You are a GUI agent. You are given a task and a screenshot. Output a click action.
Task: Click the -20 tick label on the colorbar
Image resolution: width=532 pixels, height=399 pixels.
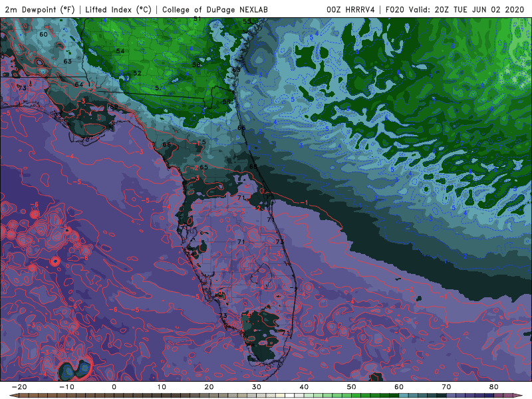tap(19, 387)
